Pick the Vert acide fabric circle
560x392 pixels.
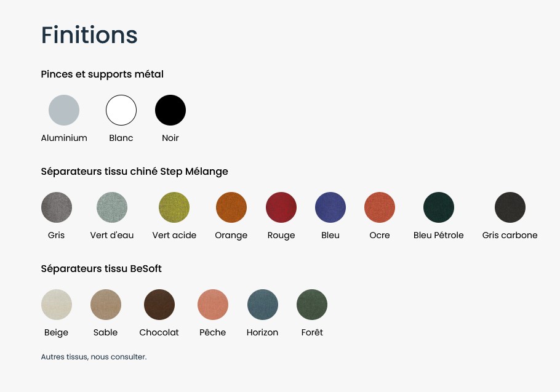point(174,207)
